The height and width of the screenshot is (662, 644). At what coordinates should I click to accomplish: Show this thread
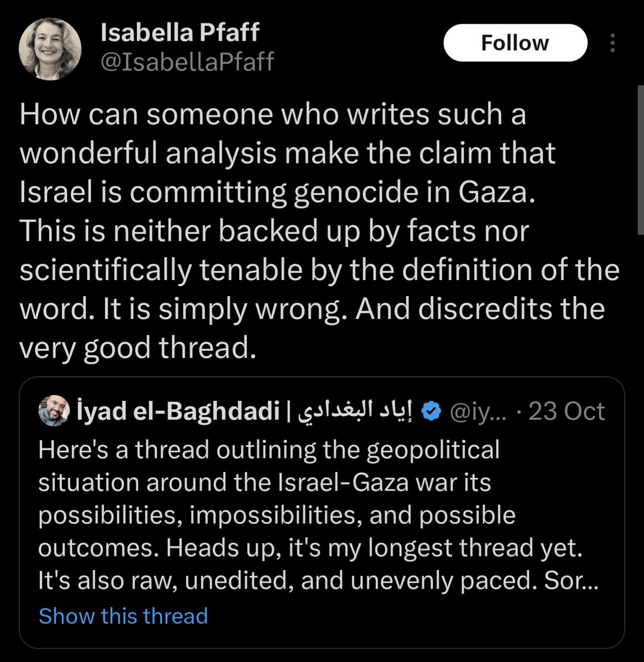(x=123, y=616)
